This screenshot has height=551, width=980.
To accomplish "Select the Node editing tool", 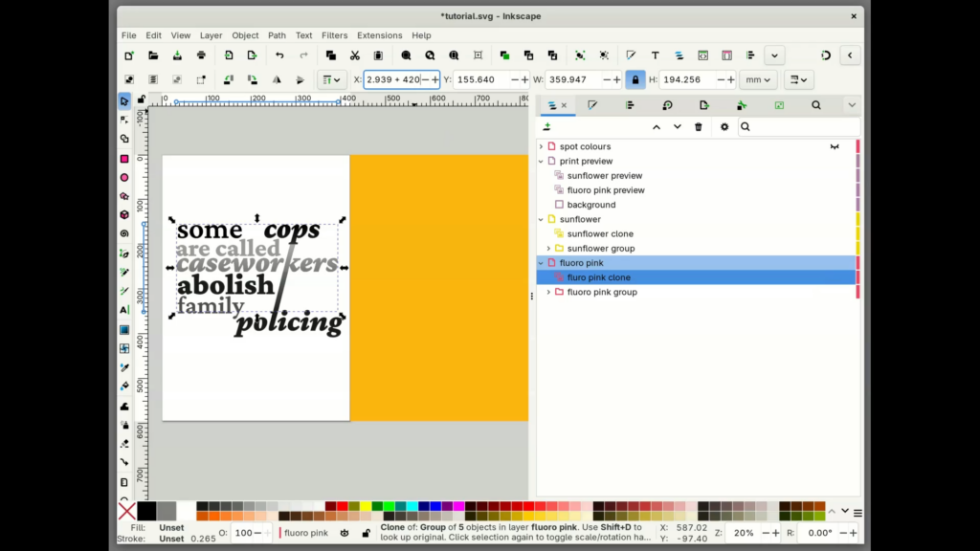I will tap(123, 120).
